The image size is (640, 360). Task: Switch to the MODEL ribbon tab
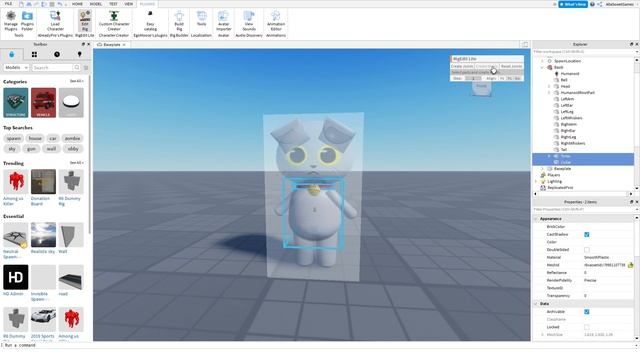(x=96, y=4)
